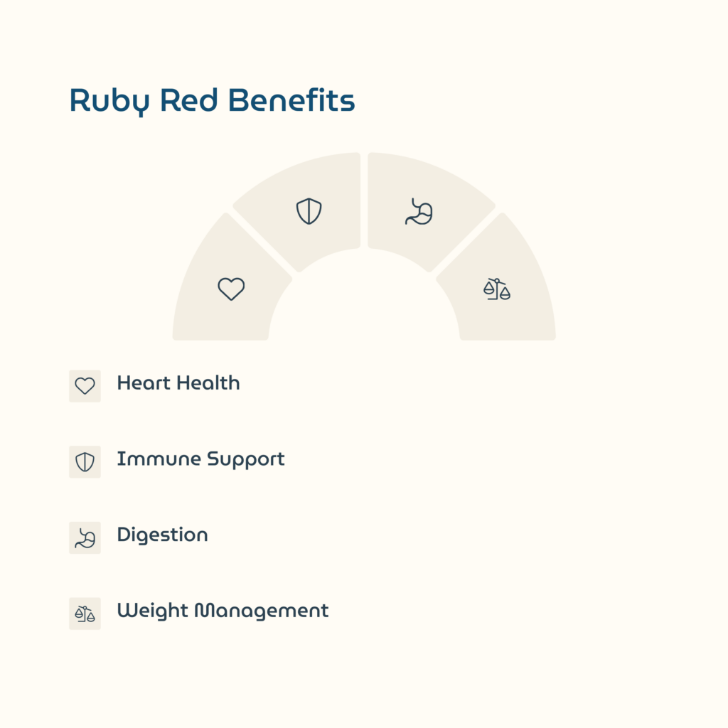Click the heart icon in the semicircle chart
Image resolution: width=728 pixels, height=728 pixels.
pyautogui.click(x=231, y=289)
